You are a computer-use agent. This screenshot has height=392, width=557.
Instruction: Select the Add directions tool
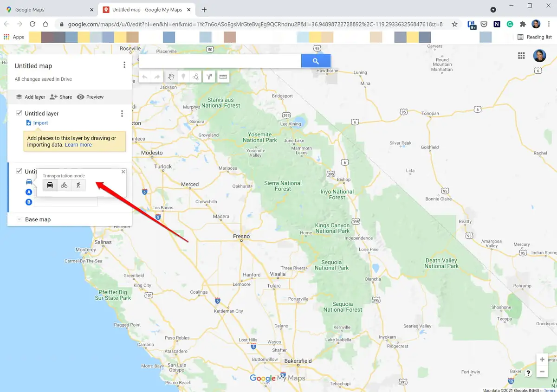209,77
